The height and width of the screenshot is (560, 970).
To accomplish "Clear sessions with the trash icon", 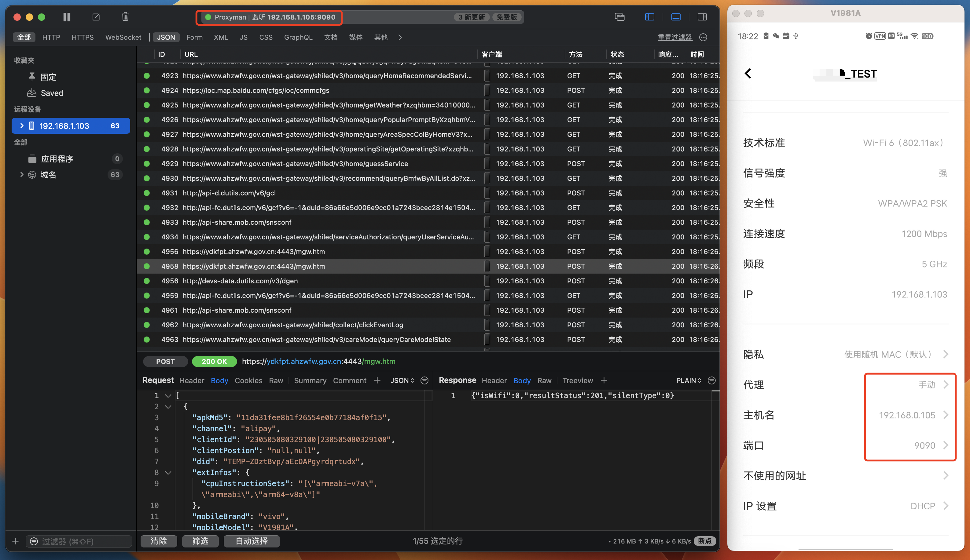I will click(125, 17).
